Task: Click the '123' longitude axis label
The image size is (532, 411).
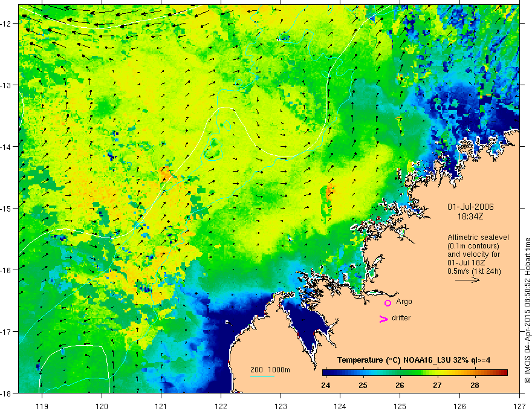Action: 281,406
